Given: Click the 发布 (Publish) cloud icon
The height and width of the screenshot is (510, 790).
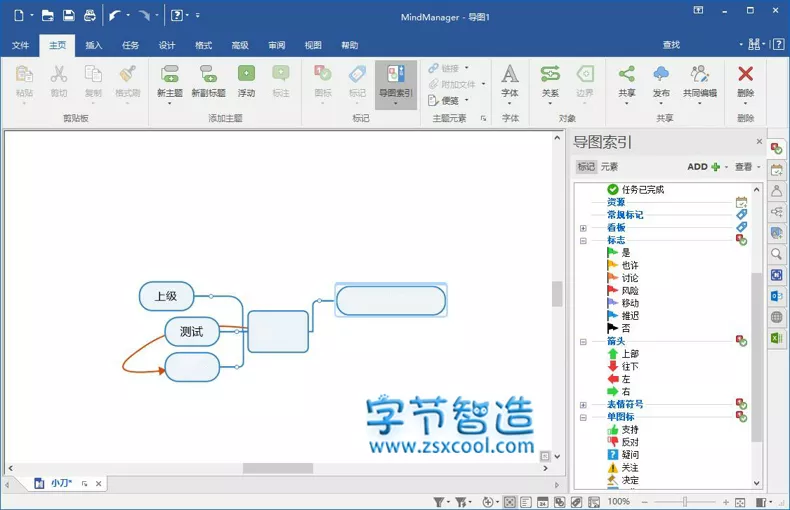Looking at the screenshot, I should (661, 74).
